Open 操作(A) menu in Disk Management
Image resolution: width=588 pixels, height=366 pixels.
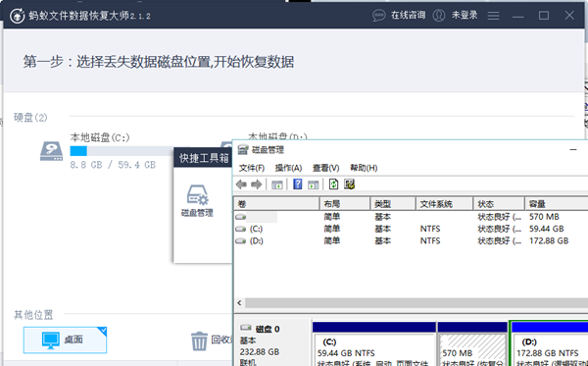pos(288,168)
